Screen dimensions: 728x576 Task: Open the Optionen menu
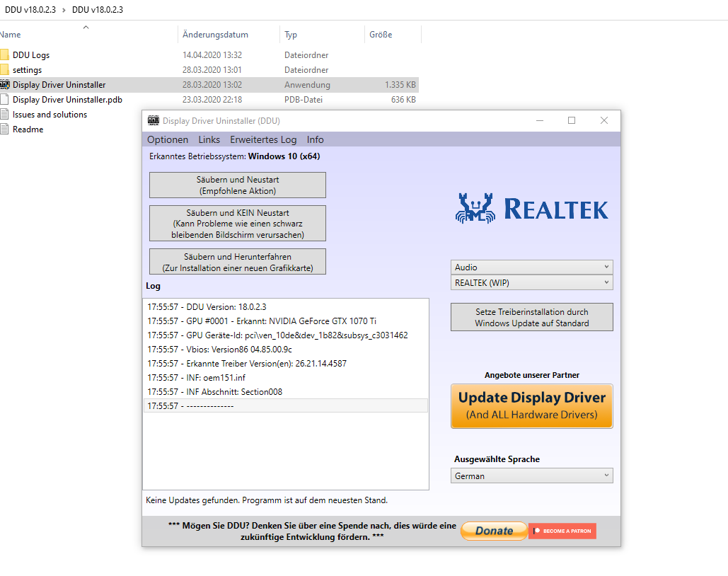point(168,139)
